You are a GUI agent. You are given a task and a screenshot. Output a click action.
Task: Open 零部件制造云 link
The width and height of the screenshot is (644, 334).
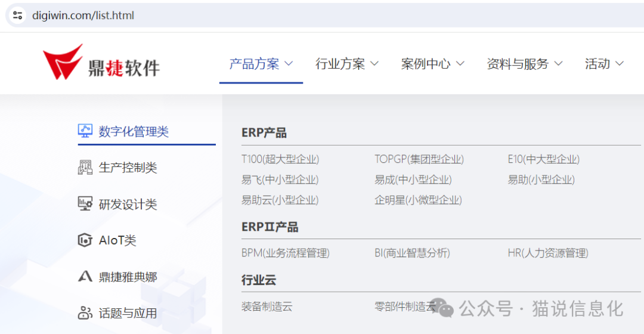click(x=405, y=307)
